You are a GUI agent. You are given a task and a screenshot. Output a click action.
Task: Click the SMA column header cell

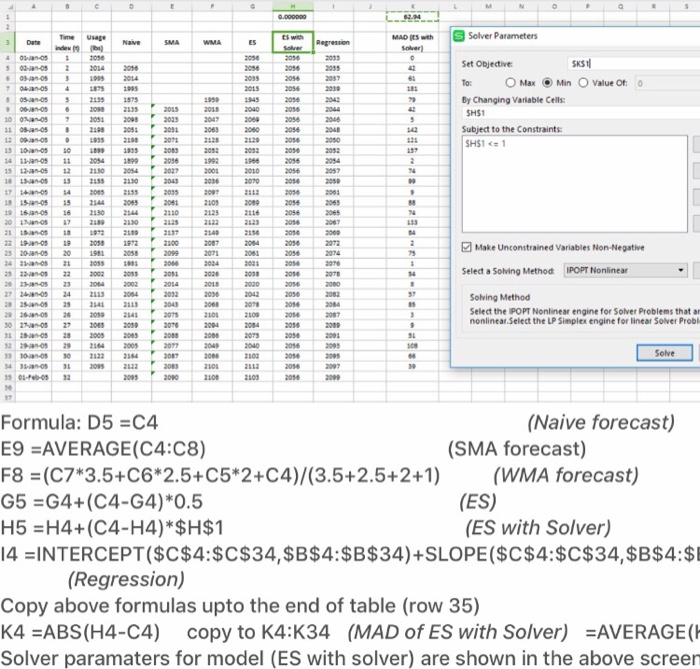click(x=172, y=42)
